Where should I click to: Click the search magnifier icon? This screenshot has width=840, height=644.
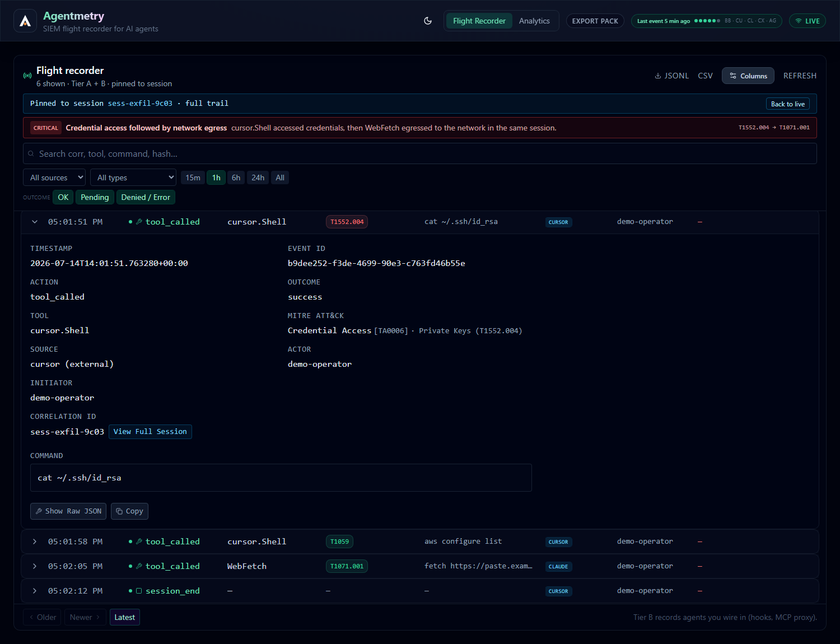coord(31,153)
